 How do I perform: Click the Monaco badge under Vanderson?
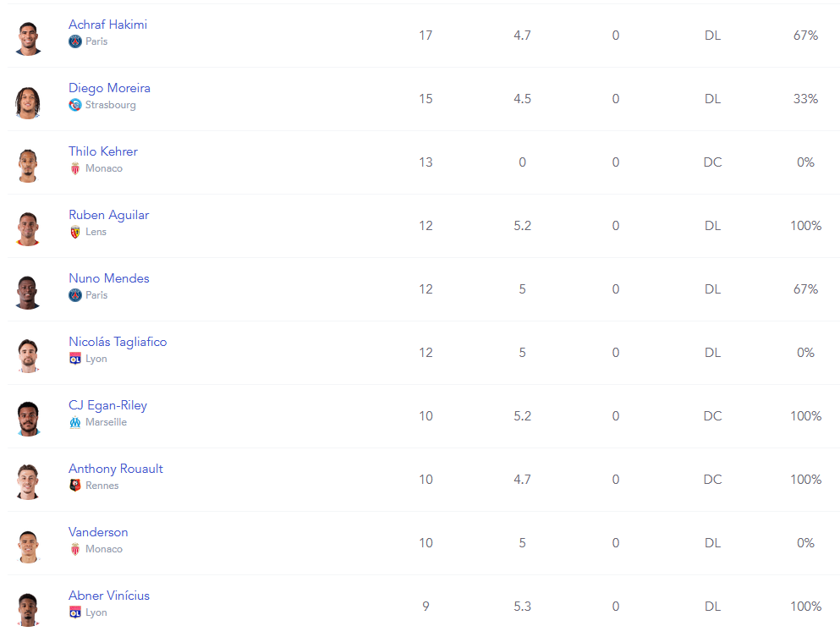click(x=75, y=549)
